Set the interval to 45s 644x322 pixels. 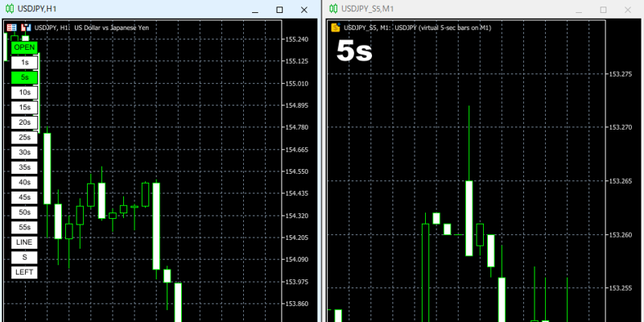[24, 197]
